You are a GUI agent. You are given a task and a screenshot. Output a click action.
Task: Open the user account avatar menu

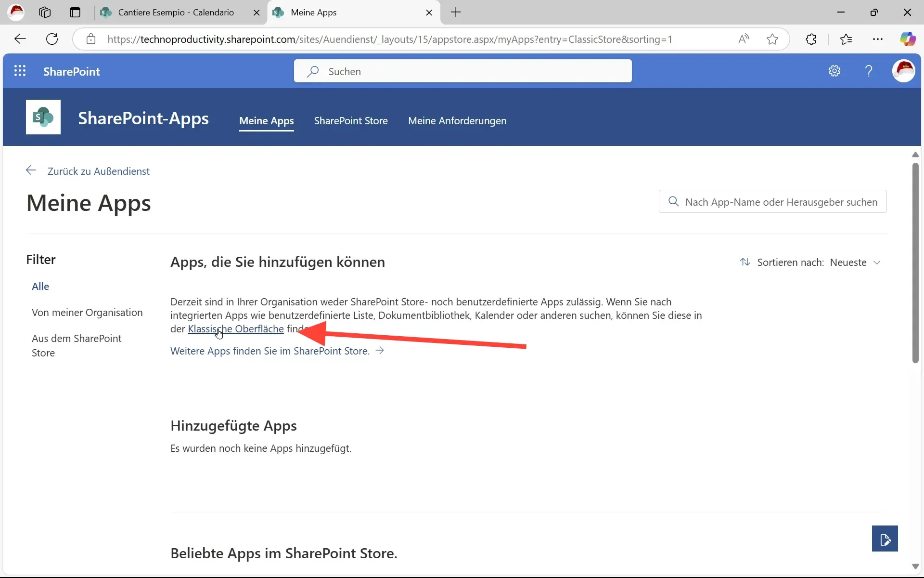point(903,71)
